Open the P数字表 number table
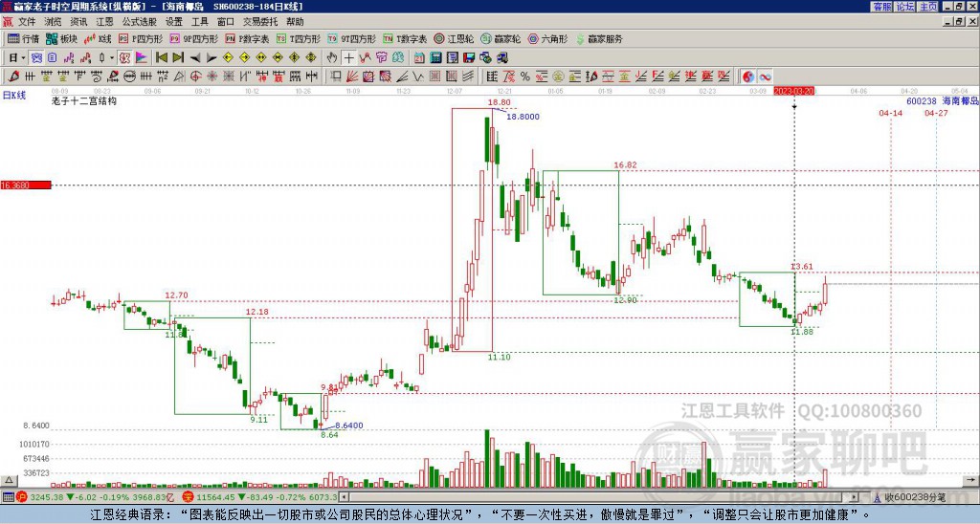The height and width of the screenshot is (524, 980). click(x=247, y=38)
